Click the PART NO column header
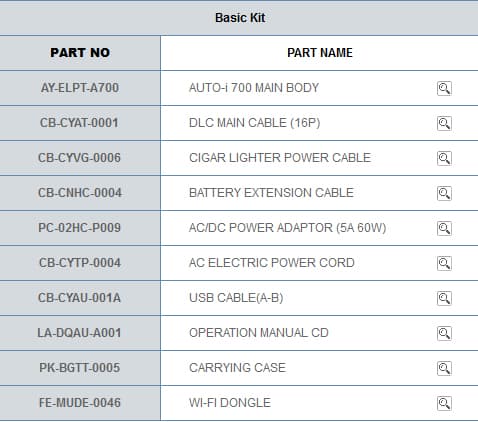The width and height of the screenshot is (478, 422). coord(80,53)
